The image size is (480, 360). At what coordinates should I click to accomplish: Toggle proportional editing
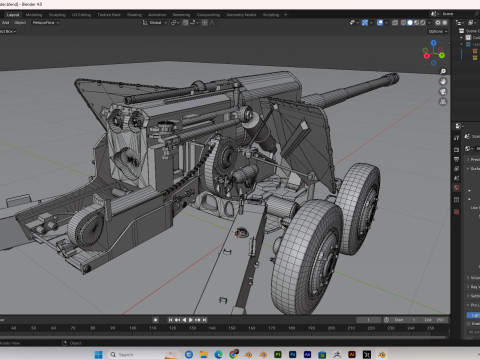pos(205,23)
